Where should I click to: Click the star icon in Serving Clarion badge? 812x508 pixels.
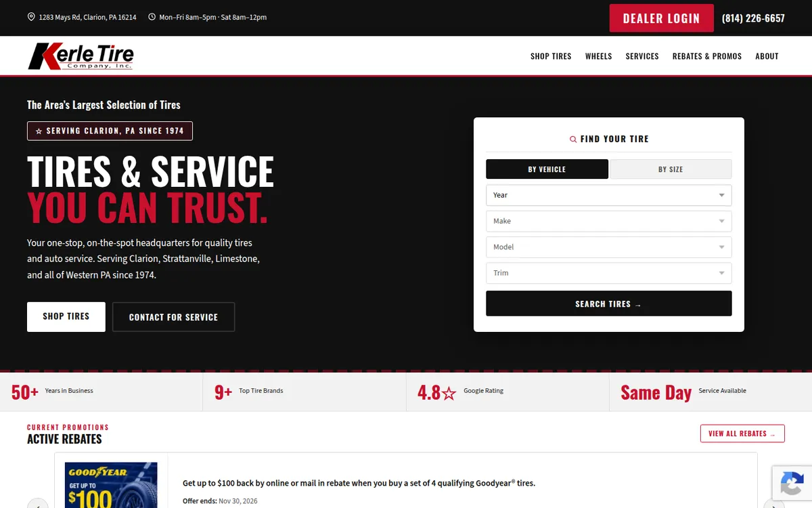39,131
